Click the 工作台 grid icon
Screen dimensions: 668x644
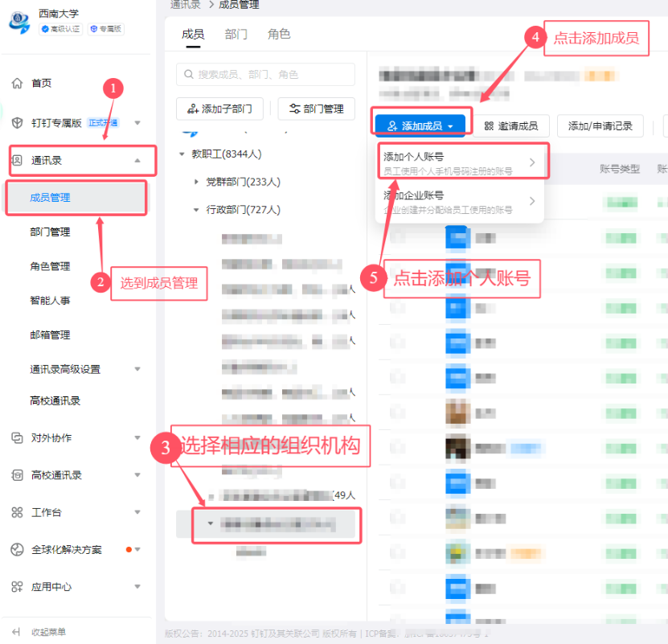coord(17,512)
